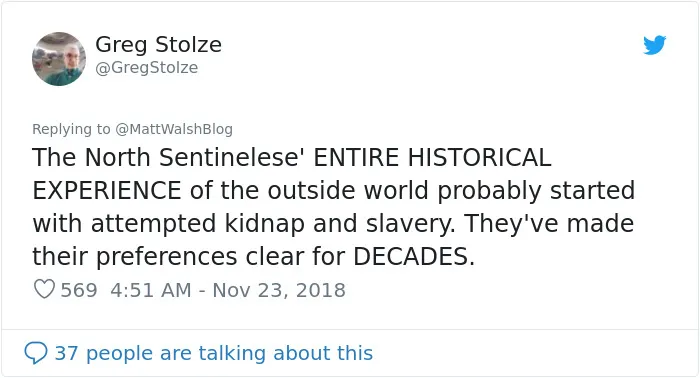Viewport: 700px width, 378px height.
Task: Click the number 37 in the footer
Action: pyautogui.click(x=67, y=353)
